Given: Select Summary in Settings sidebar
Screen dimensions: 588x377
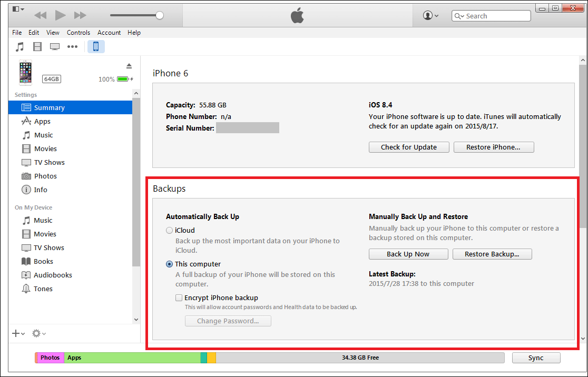Looking at the screenshot, I should click(70, 107).
